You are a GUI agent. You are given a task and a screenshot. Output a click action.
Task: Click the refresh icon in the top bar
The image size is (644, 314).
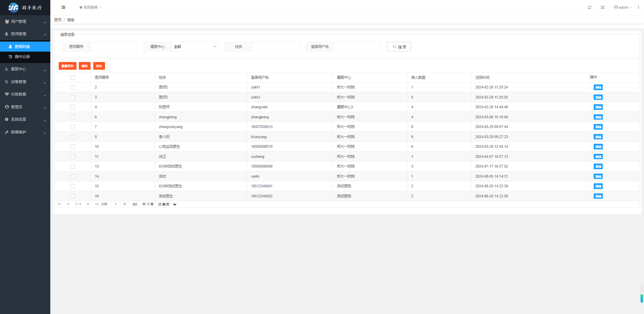pos(589,7)
